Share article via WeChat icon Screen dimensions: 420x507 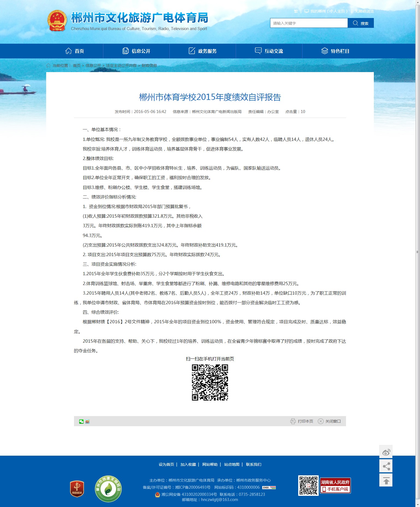pyautogui.click(x=81, y=422)
